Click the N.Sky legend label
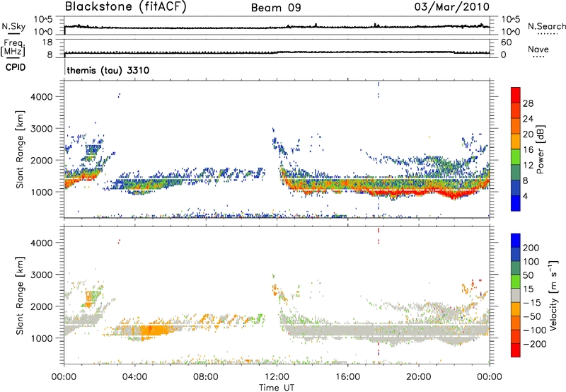 (x=13, y=26)
